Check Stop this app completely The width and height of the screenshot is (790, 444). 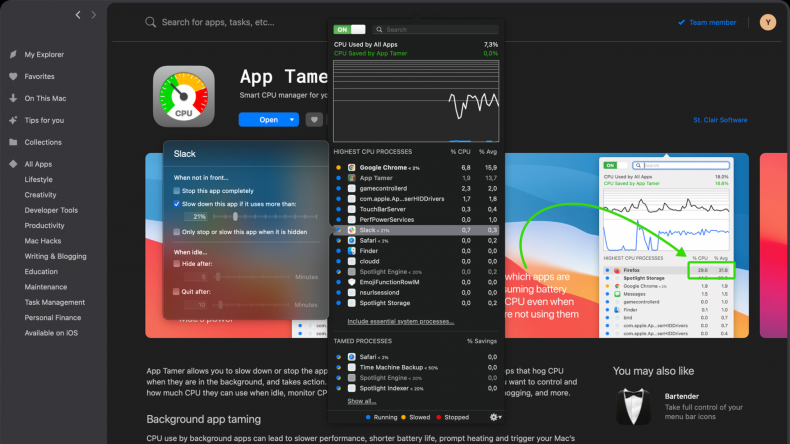176,191
